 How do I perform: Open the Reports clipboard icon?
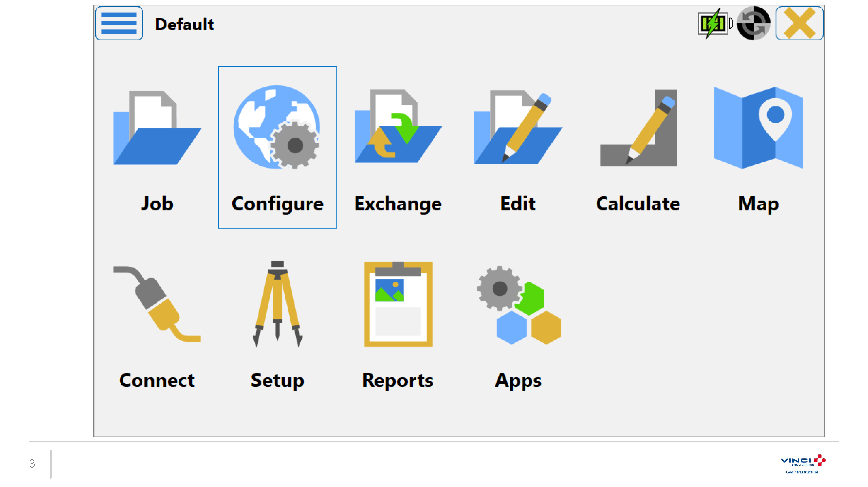[398, 304]
